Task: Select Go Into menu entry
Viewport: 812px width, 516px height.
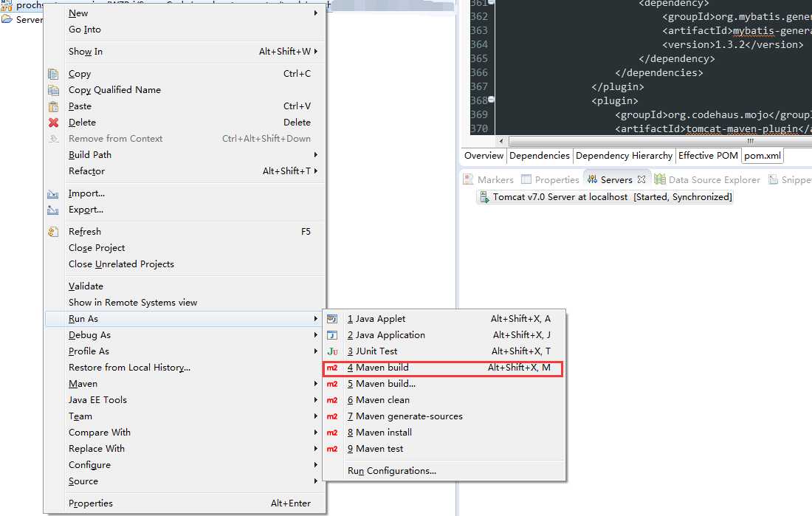Action: 185,30
